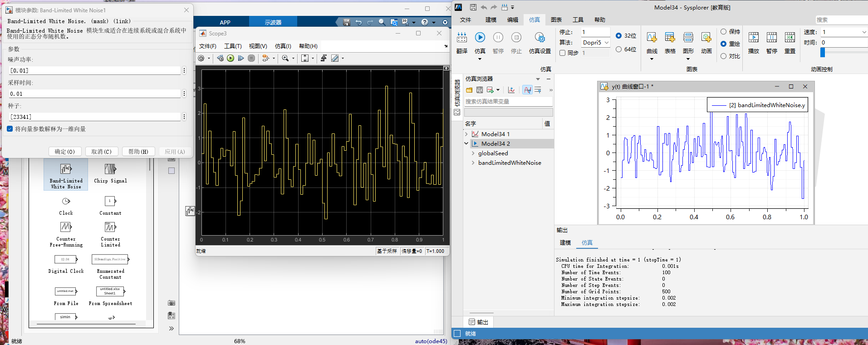Click the 输出 button at the bottom
This screenshot has width=868, height=345.
coord(479,322)
